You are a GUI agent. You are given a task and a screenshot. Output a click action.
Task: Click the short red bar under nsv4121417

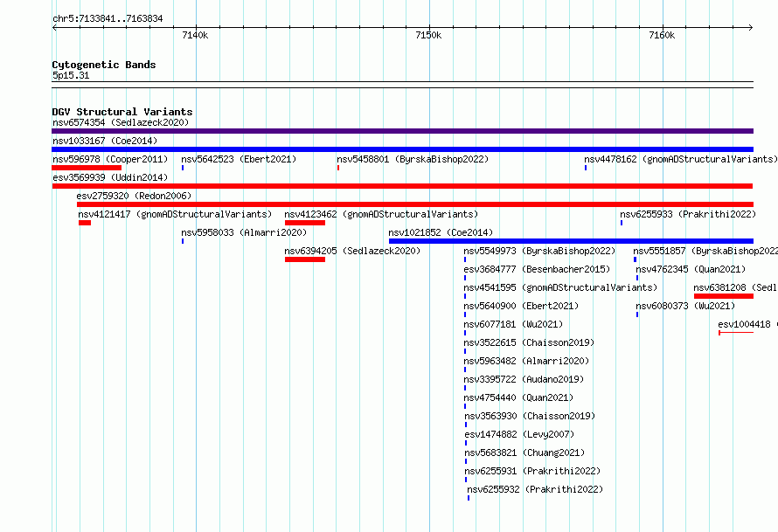(84, 223)
